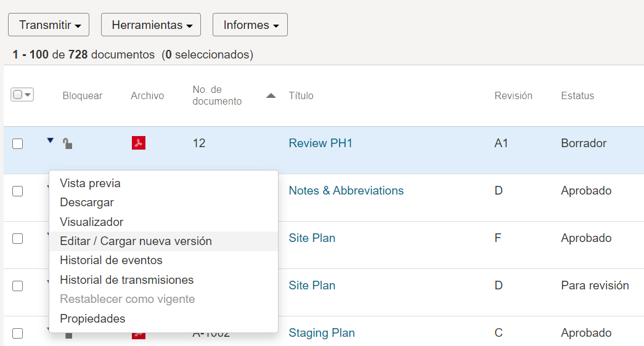Viewport: 644px width, 346px height.
Task: Tick the checkbox for the Notes & Abbreviations row
Action: tap(18, 191)
